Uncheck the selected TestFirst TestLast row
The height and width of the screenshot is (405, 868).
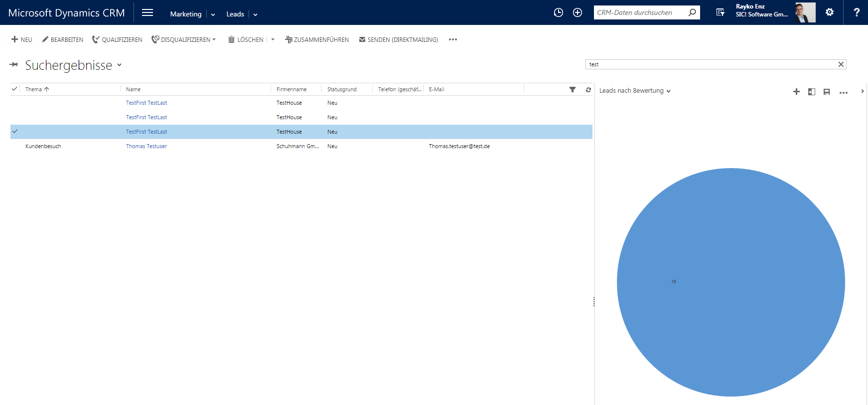[x=15, y=131]
